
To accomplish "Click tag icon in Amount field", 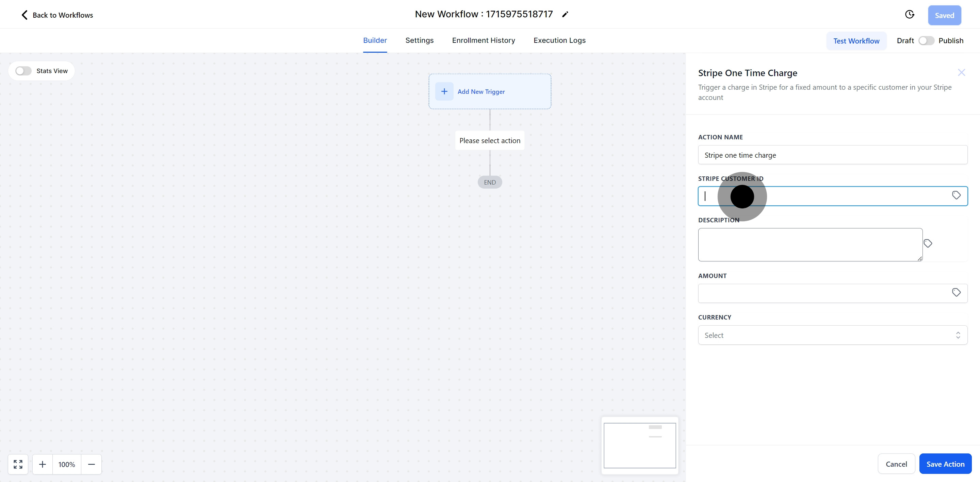I will (956, 292).
